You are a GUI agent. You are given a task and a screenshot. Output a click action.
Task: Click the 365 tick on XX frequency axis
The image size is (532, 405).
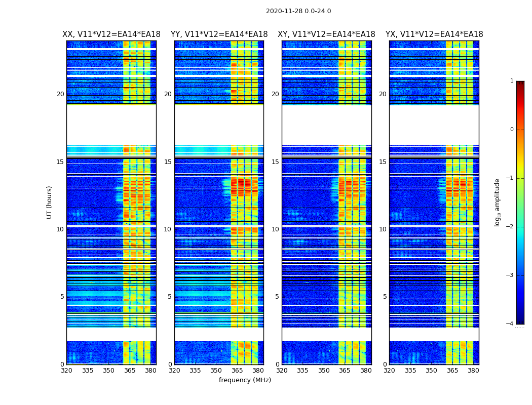130,371
